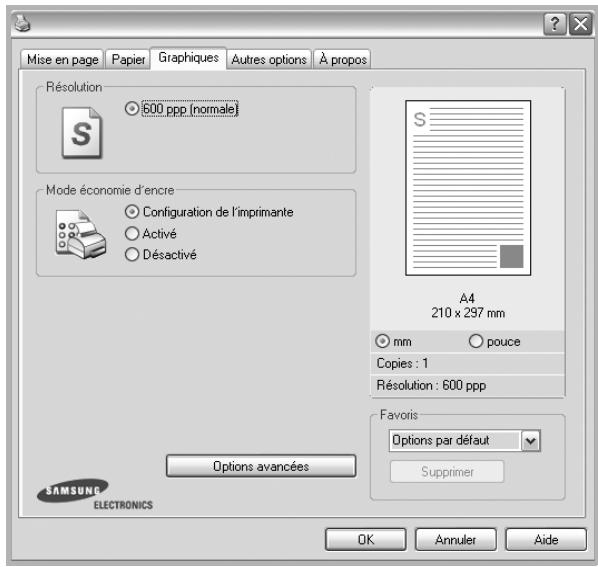Click the resolution document S icon

pyautogui.click(x=82, y=132)
